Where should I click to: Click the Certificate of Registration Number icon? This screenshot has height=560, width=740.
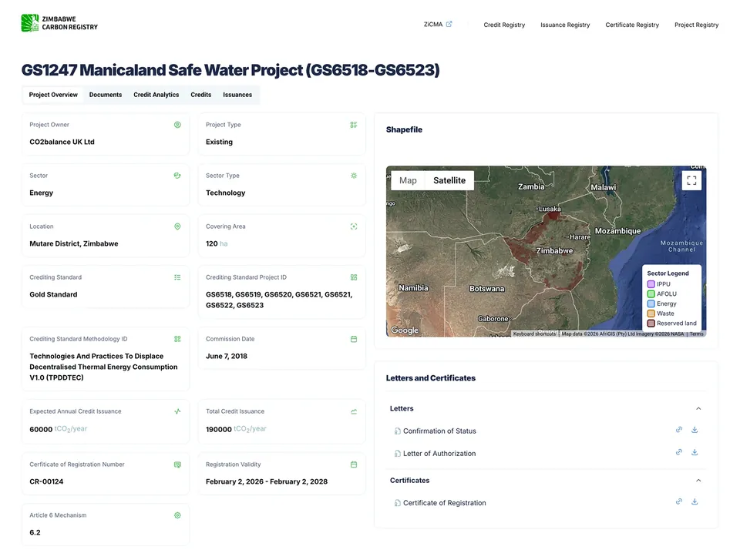pos(177,464)
